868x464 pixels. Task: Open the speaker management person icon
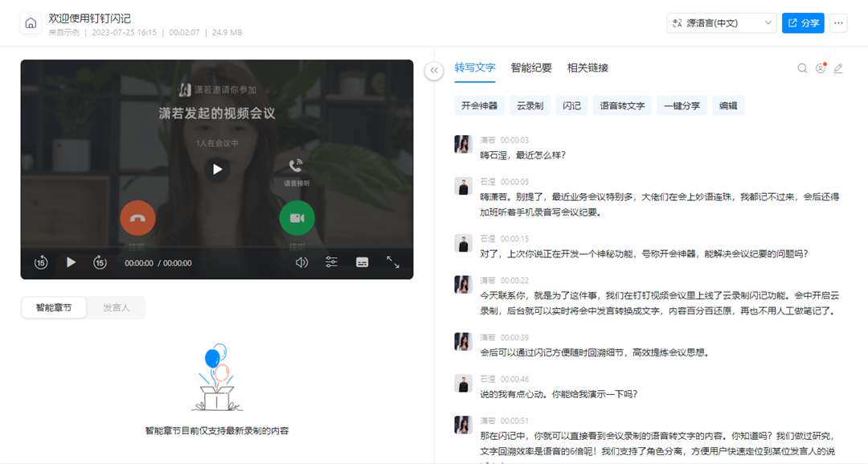tap(821, 68)
